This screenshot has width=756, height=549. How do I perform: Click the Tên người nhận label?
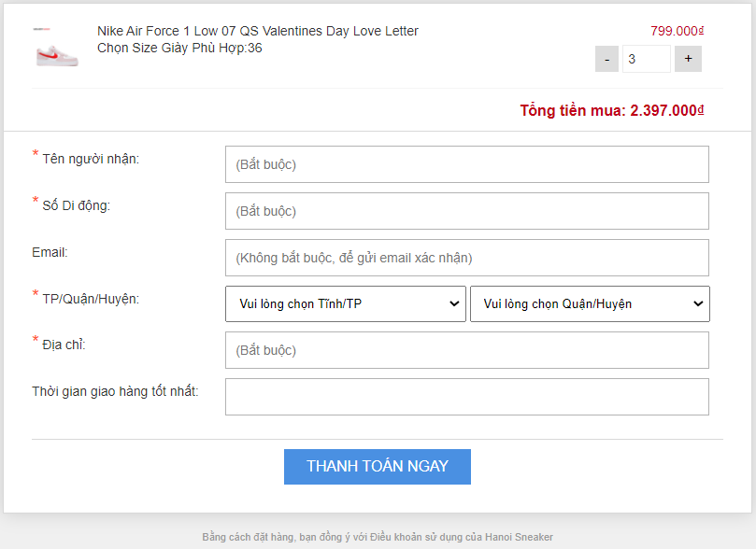coord(91,159)
